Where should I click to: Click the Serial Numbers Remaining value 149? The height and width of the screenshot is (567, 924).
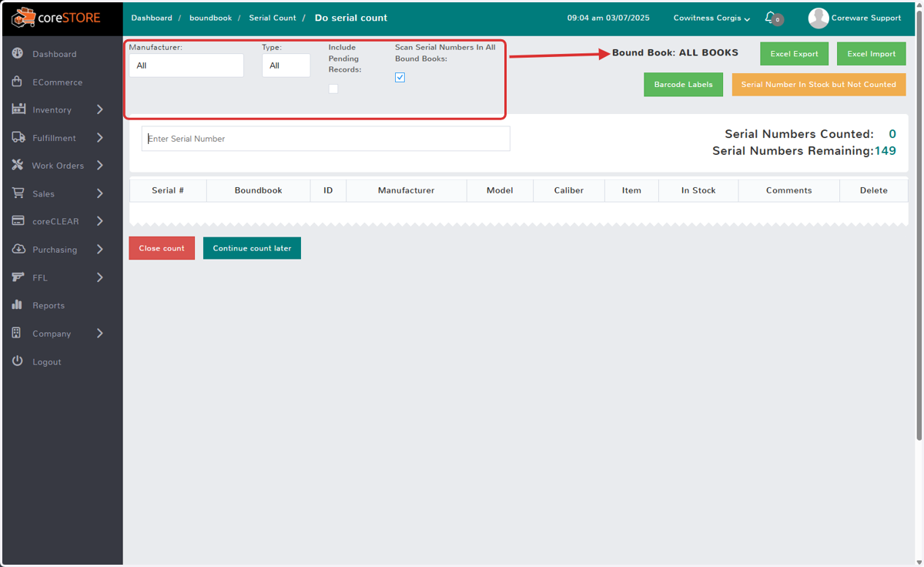[885, 151]
